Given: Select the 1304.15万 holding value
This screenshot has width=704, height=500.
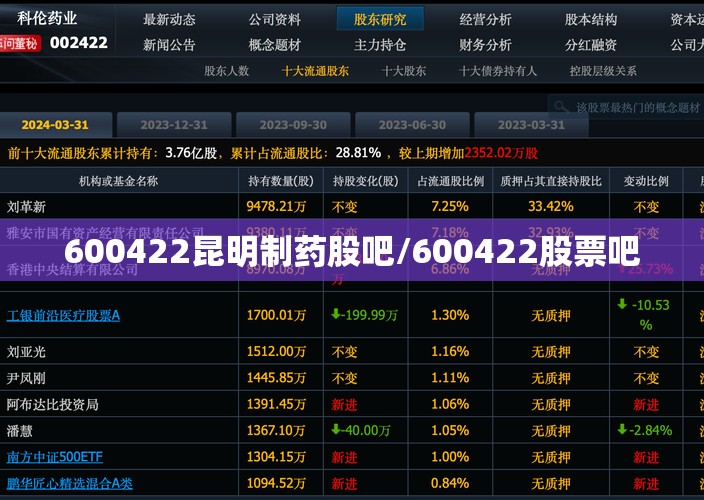Looking at the screenshot, I should coord(276,457).
